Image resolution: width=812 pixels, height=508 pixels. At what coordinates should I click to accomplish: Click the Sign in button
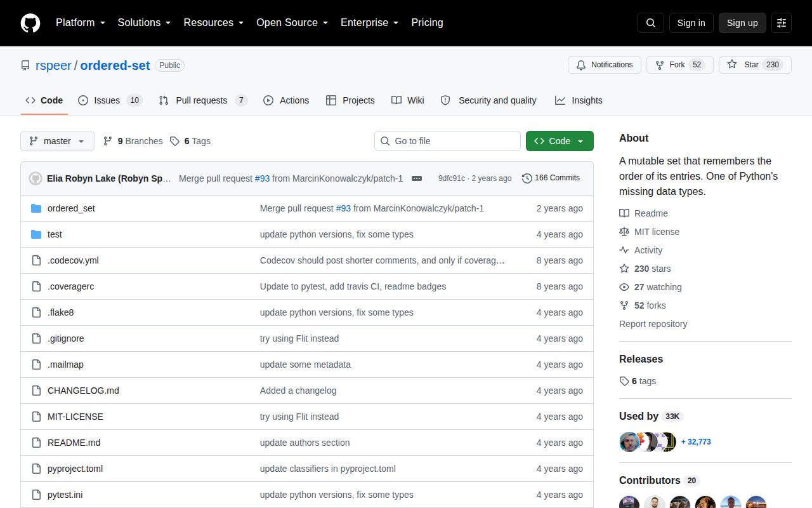click(x=691, y=23)
